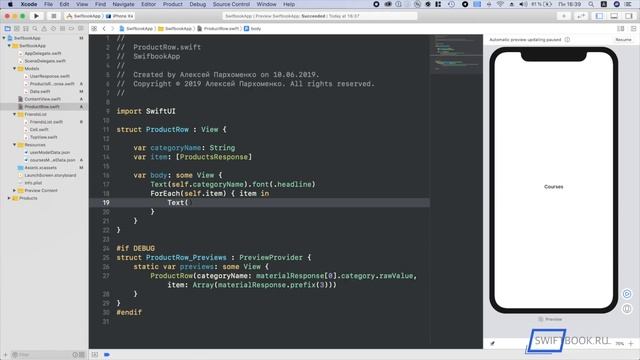Open Assets.xcassets in the navigator
Image resolution: width=640 pixels, height=360 pixels.
40,168
